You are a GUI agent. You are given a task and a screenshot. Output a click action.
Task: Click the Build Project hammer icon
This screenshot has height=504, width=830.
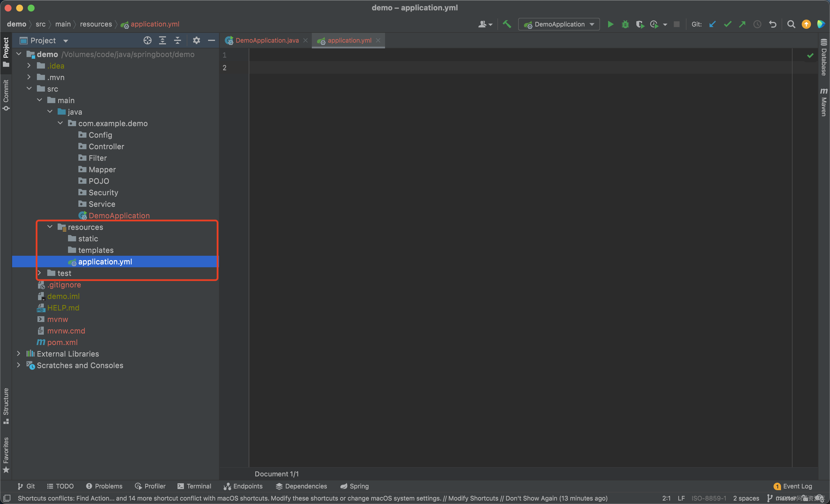pos(508,24)
